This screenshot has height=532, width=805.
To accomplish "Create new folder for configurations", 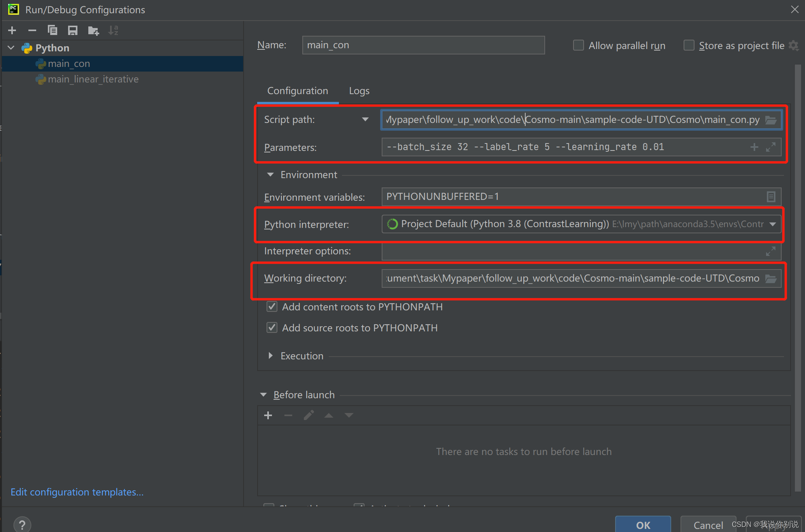I will pos(93,30).
